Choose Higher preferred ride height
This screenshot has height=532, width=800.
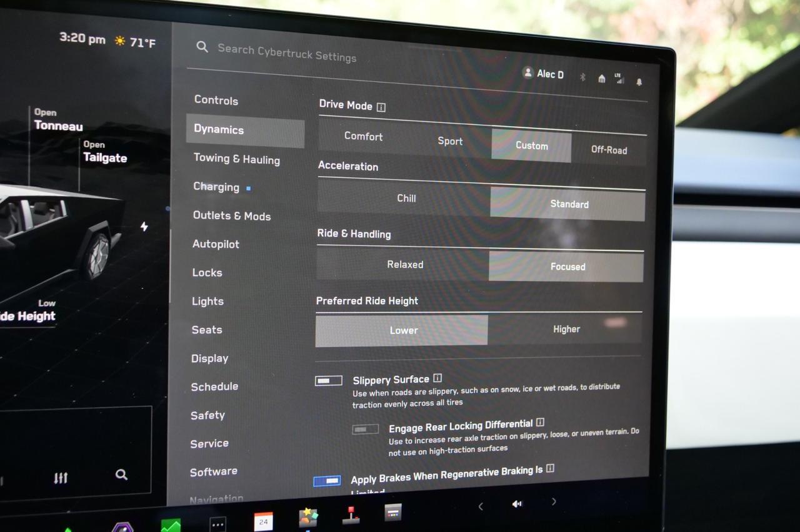point(566,329)
